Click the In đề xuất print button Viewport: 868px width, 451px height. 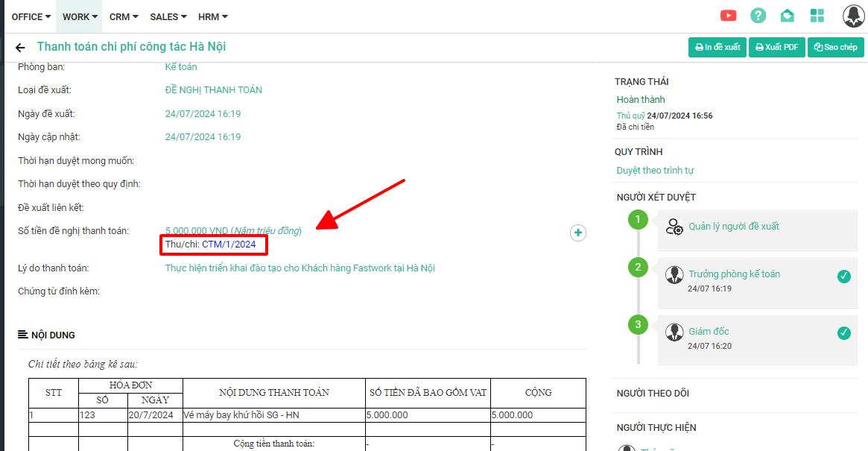point(717,47)
